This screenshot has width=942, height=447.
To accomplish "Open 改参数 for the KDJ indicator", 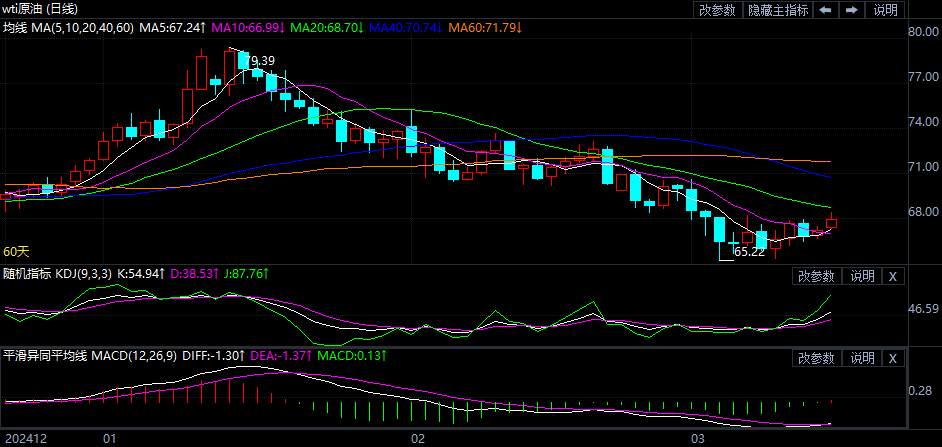I will 817,276.
